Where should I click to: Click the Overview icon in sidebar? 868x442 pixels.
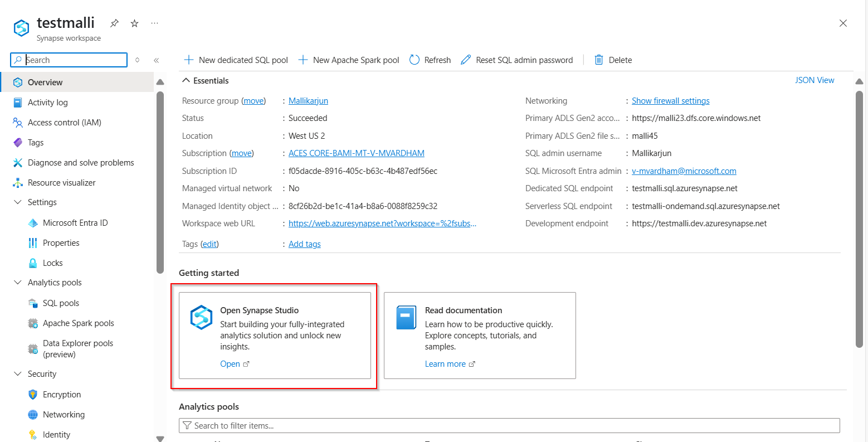click(18, 82)
